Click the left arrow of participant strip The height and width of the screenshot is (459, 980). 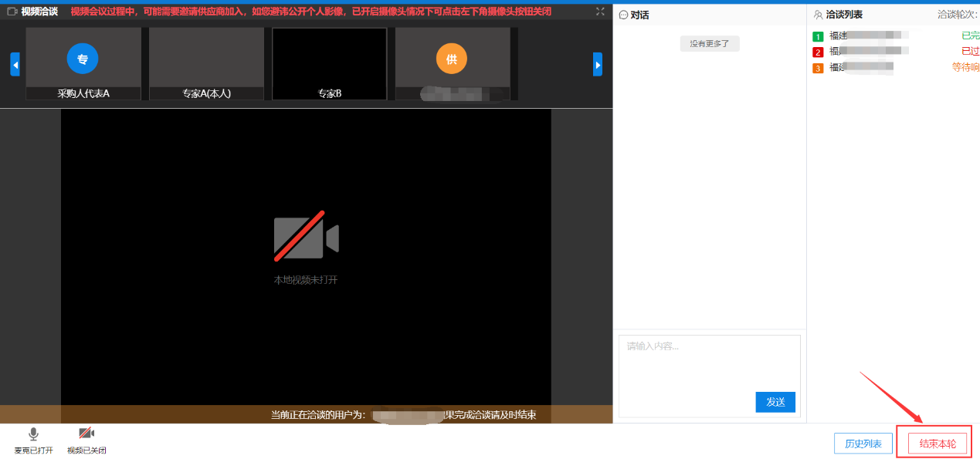(15, 64)
